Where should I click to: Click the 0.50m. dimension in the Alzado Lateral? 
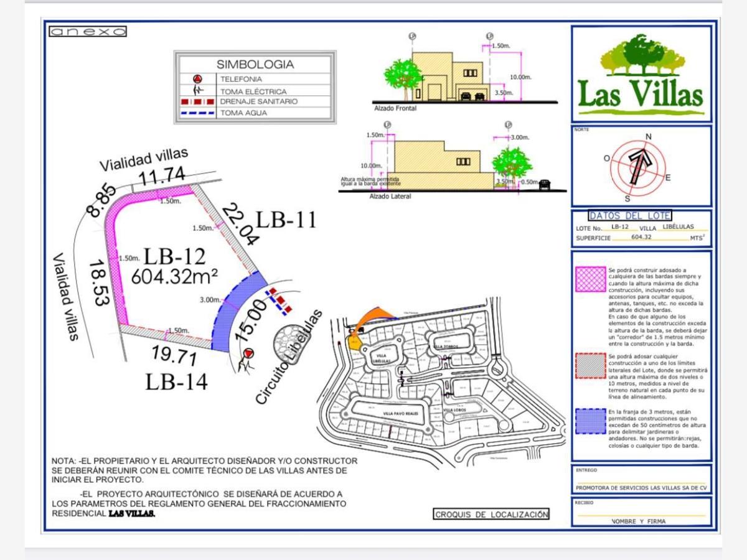pyautogui.click(x=530, y=182)
